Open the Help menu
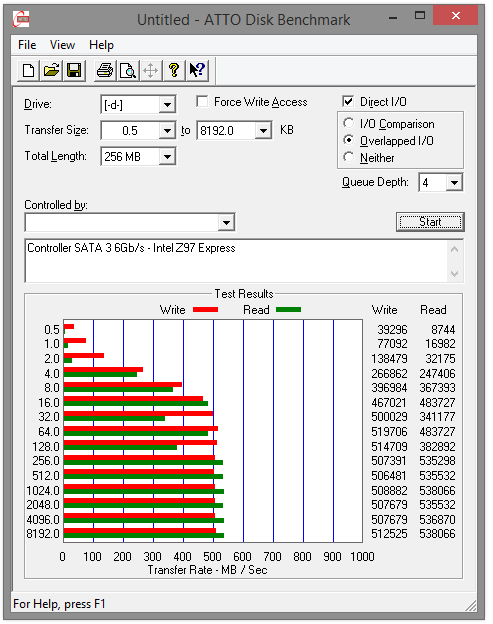Viewport: 493px width, 624px height. 101,45
